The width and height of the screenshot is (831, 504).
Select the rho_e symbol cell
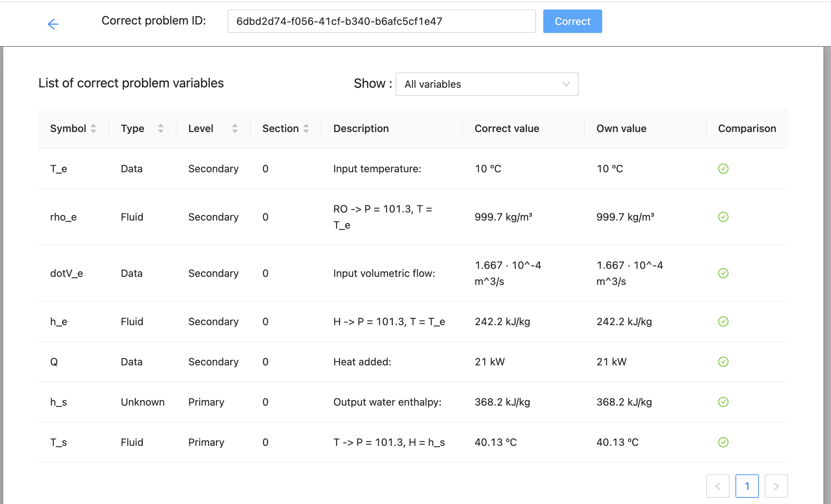(x=63, y=217)
